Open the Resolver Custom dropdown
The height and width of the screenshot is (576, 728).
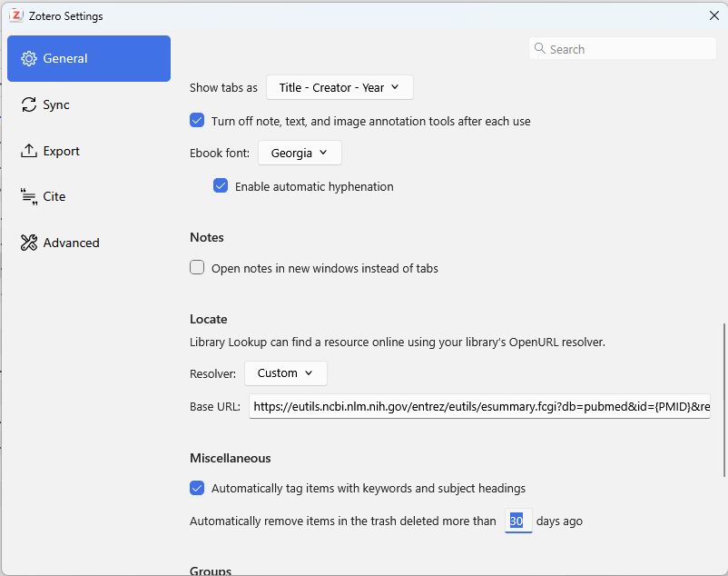286,373
